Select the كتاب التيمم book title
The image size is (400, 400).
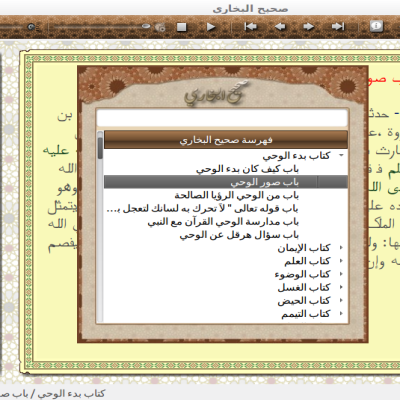306,314
